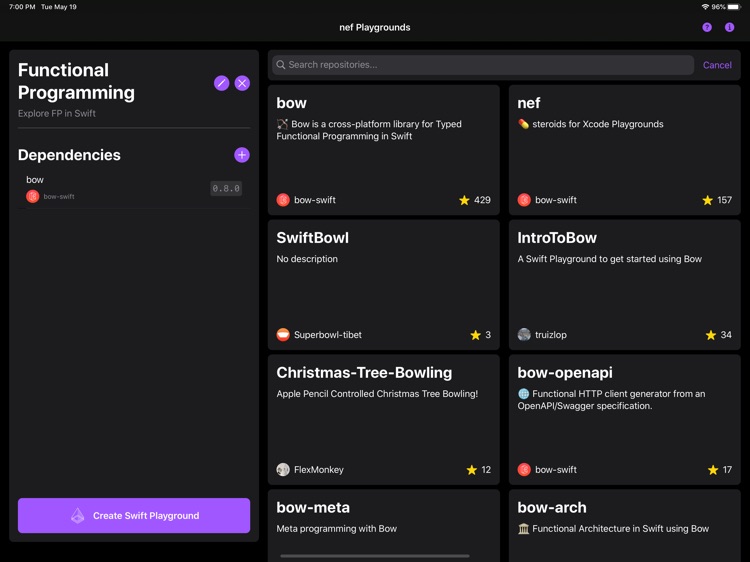The height and width of the screenshot is (562, 750).
Task: Click the Superbowl-tibet avatar
Action: (283, 335)
